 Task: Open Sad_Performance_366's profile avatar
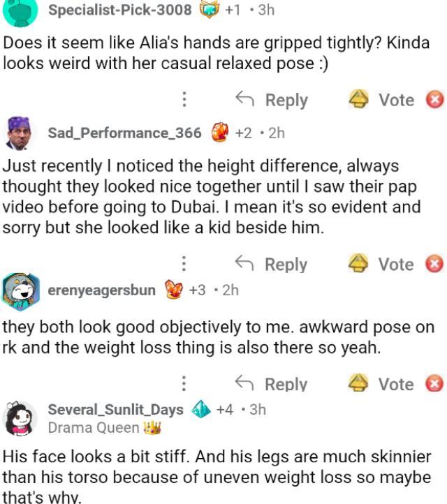(19, 133)
